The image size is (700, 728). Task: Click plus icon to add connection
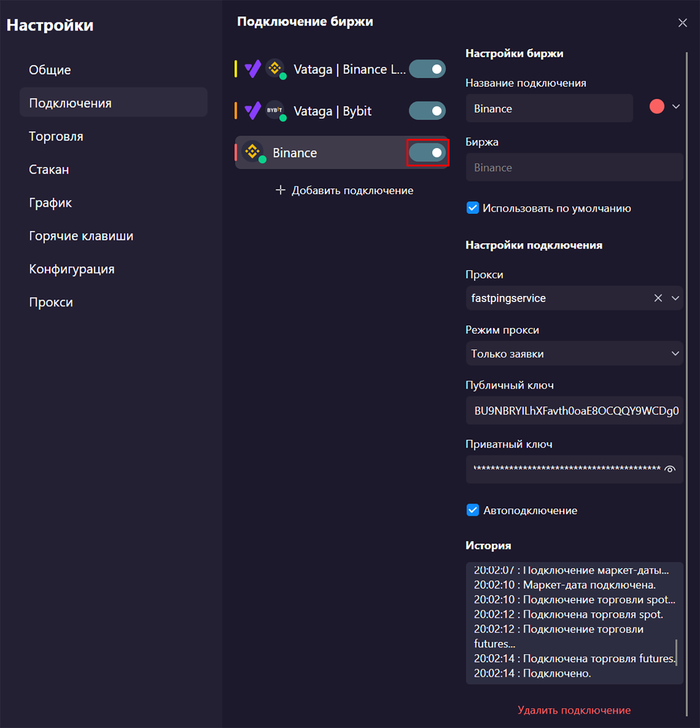click(x=280, y=190)
